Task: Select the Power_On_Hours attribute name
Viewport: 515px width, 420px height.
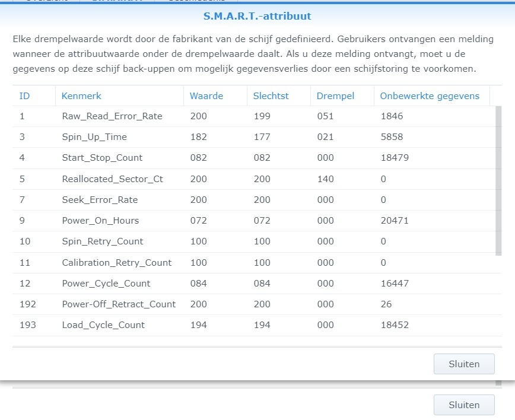Action: 100,221
